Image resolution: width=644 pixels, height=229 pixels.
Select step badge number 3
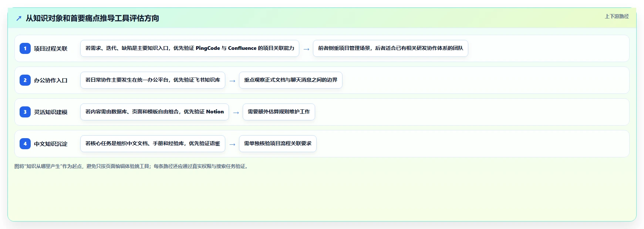click(x=25, y=112)
